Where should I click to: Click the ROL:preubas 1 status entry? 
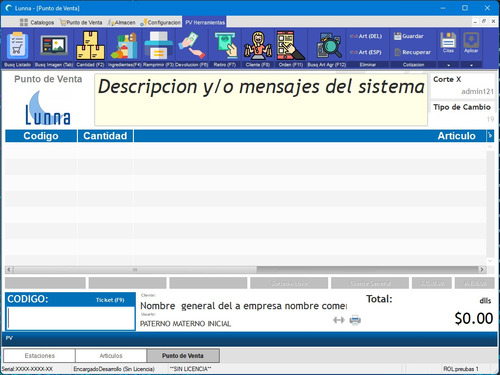(461, 369)
